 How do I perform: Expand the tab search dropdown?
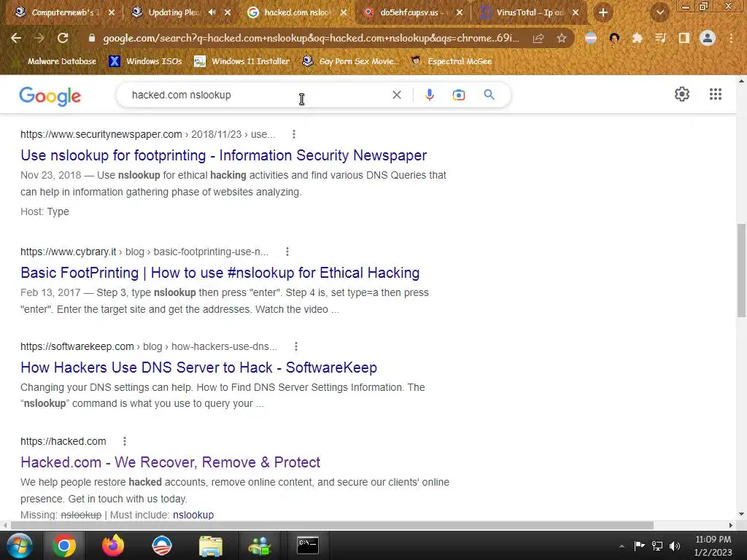coord(659,12)
